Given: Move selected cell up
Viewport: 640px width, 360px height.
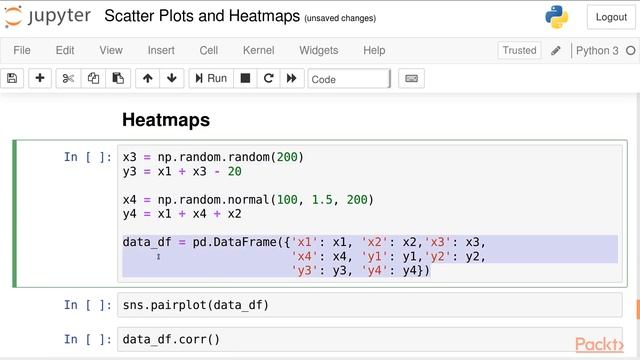Looking at the screenshot, I should pyautogui.click(x=147, y=78).
